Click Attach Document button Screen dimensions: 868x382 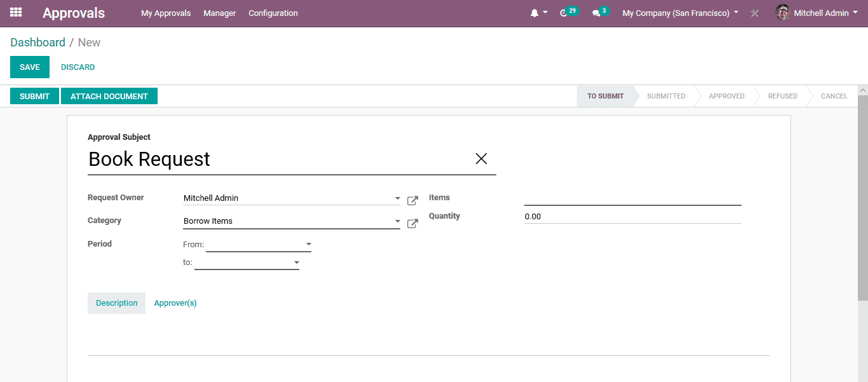pos(109,96)
